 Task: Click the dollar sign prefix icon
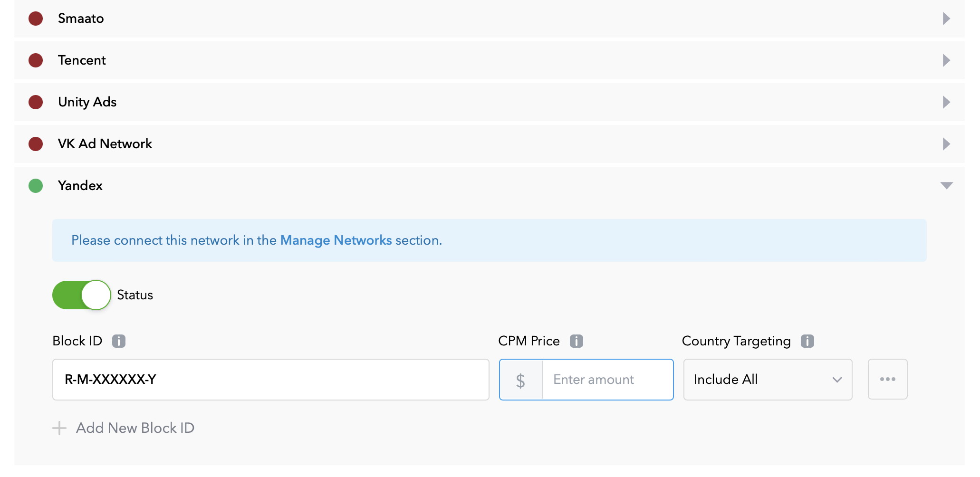coord(521,380)
